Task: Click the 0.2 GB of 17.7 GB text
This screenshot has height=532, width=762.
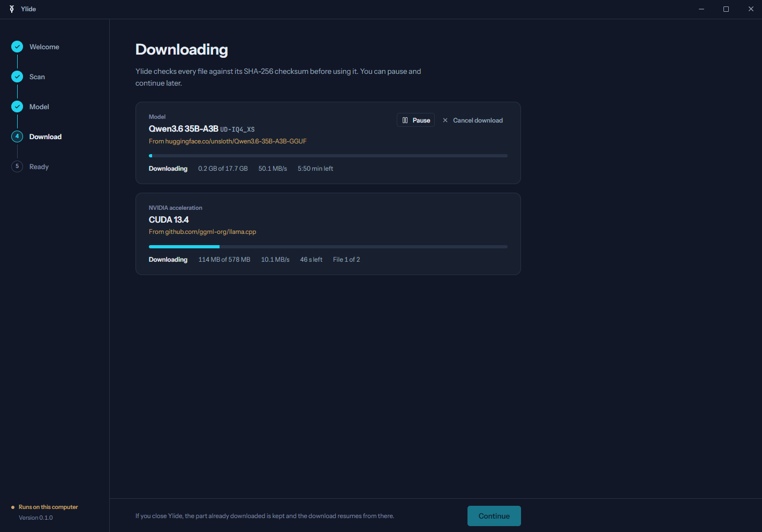Action: click(223, 169)
